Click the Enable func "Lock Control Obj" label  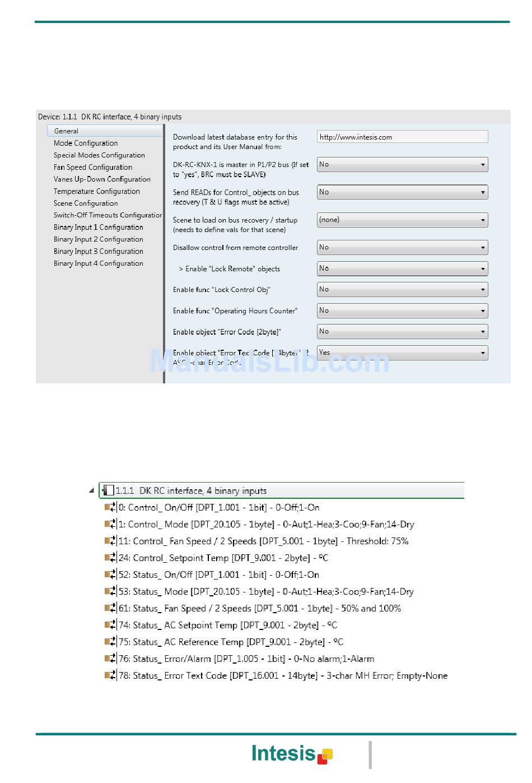click(x=222, y=290)
